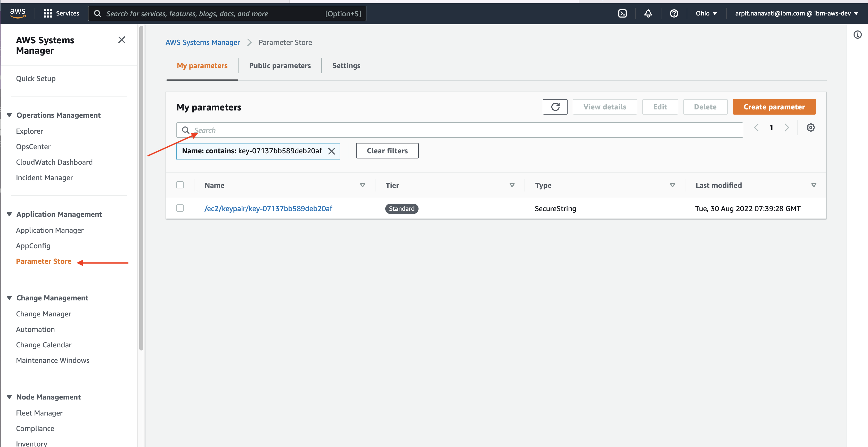Screen dimensions: 868x447
Task: Open Quick Setup in the sidebar
Action: tap(36, 78)
